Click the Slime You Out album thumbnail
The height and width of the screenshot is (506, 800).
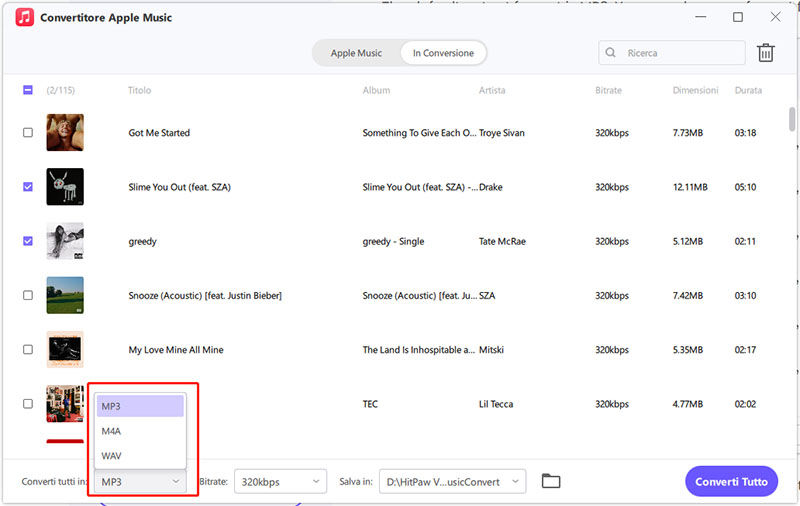pos(65,187)
